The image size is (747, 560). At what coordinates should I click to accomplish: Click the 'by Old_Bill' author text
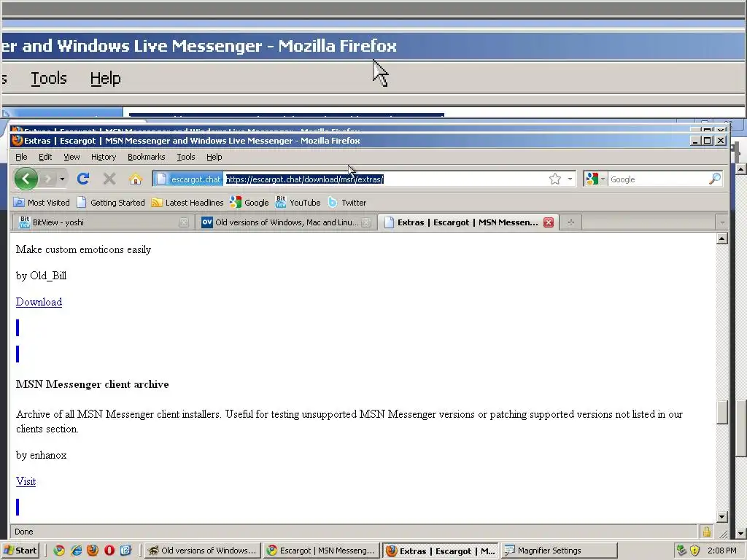point(42,276)
